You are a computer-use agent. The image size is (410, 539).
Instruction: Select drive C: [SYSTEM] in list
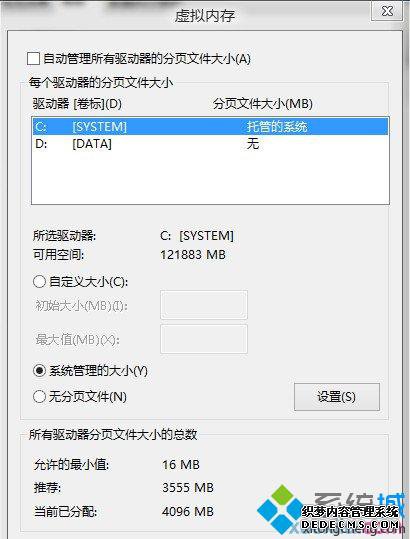[210, 126]
